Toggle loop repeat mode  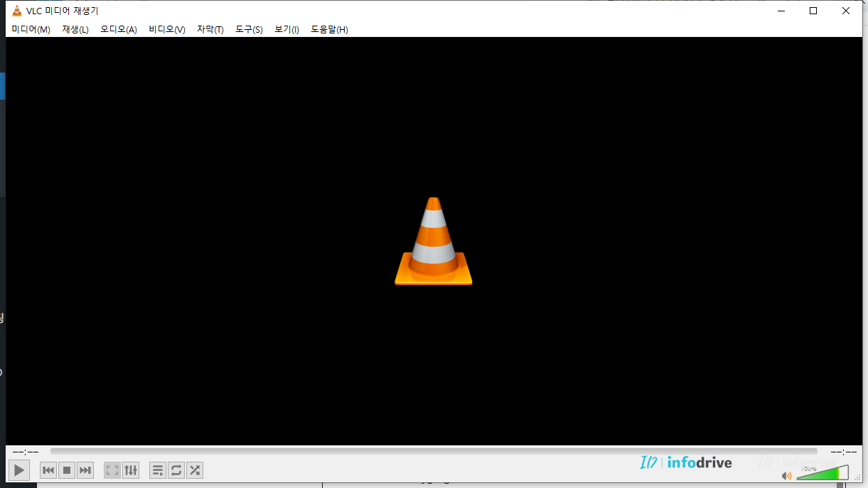pos(176,470)
